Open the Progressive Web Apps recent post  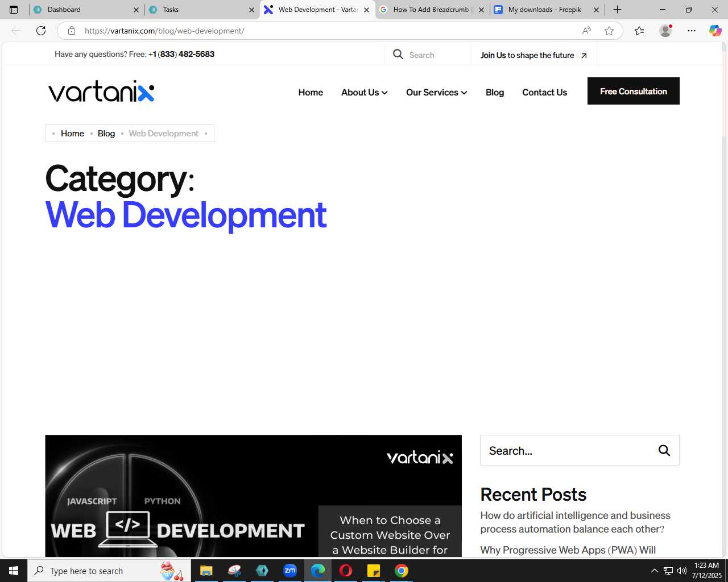568,550
